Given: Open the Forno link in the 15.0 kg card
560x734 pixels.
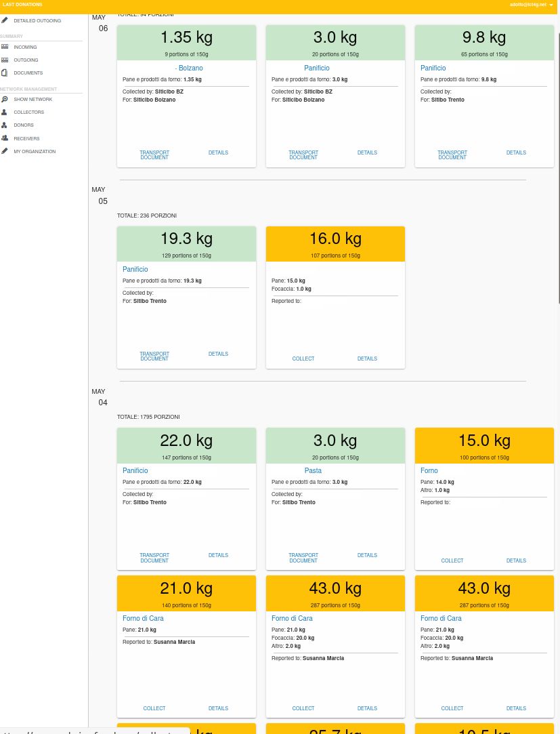Looking at the screenshot, I should 429,470.
